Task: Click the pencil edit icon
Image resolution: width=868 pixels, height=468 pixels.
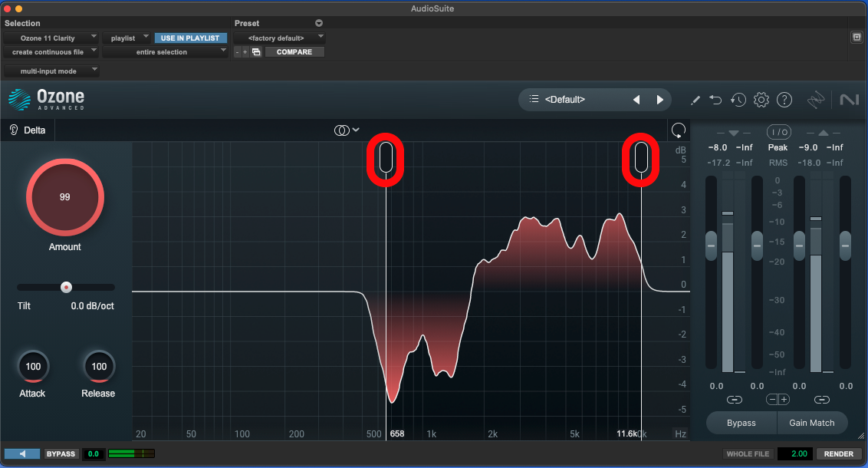Action: (x=695, y=101)
